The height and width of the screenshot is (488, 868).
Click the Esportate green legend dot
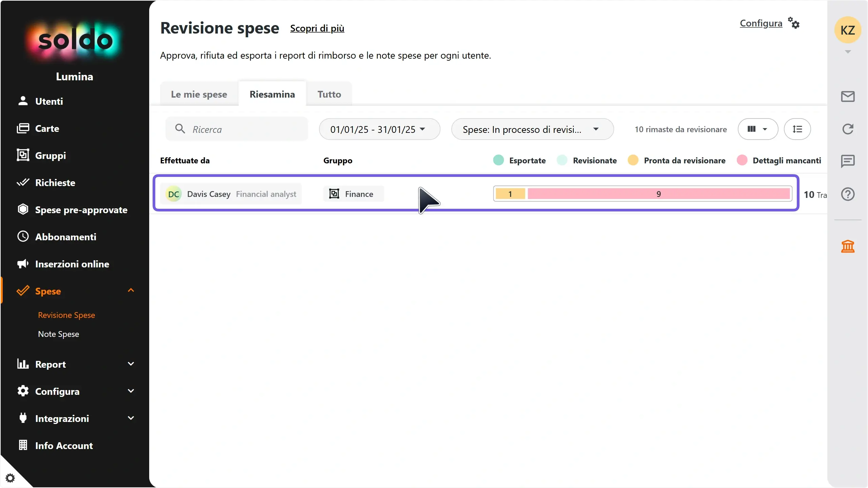point(498,160)
